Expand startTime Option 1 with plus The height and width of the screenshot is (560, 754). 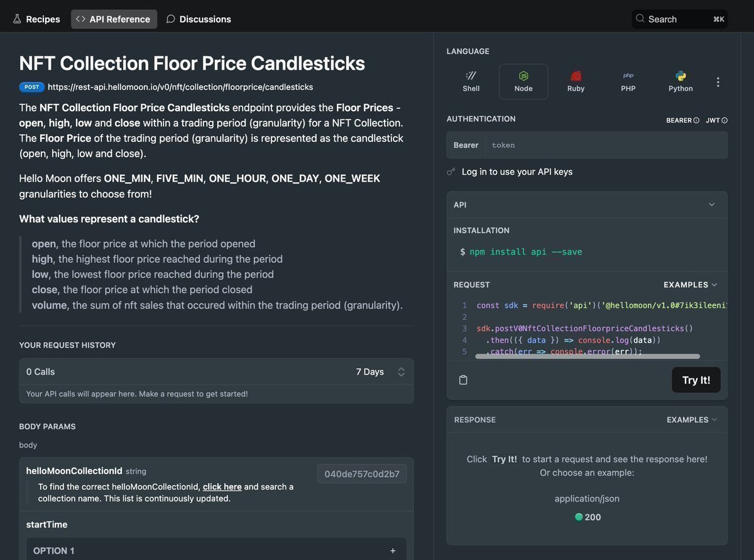pyautogui.click(x=393, y=551)
